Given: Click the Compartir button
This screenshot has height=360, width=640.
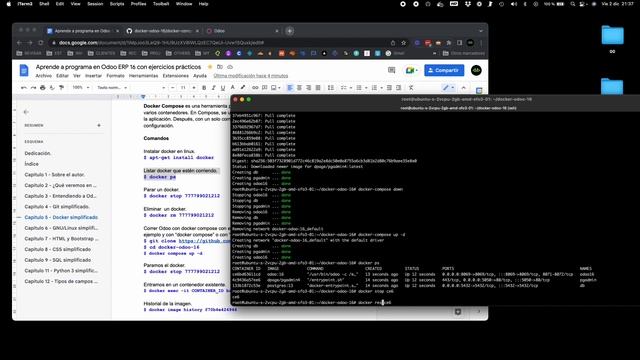Looking at the screenshot, I should (x=444, y=70).
